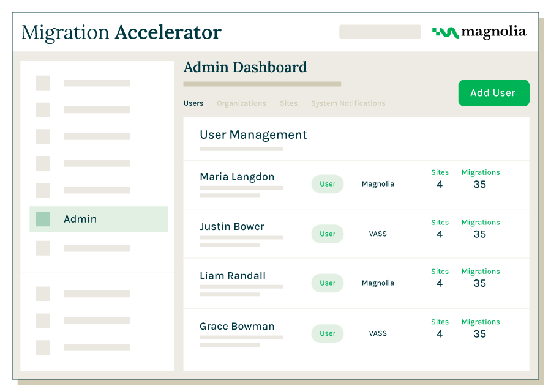Select the Sites tab

288,103
